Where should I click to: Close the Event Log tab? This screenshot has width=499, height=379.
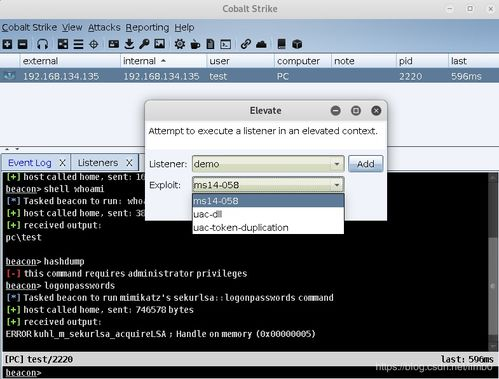tap(62, 163)
